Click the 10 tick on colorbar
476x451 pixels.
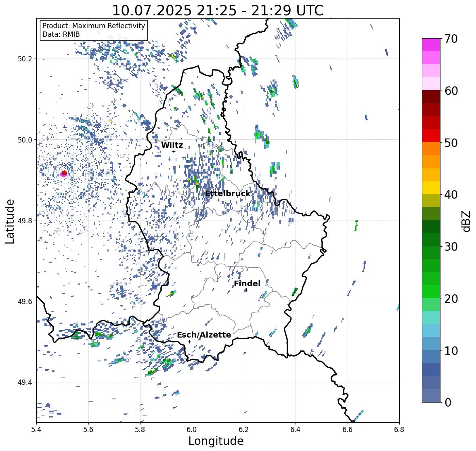tap(451, 350)
